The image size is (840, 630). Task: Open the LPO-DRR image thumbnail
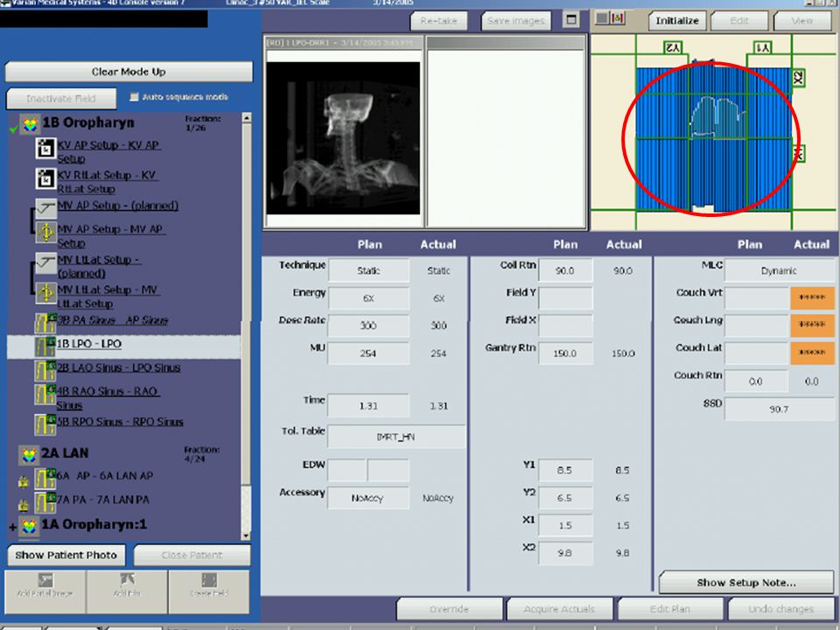pyautogui.click(x=343, y=138)
